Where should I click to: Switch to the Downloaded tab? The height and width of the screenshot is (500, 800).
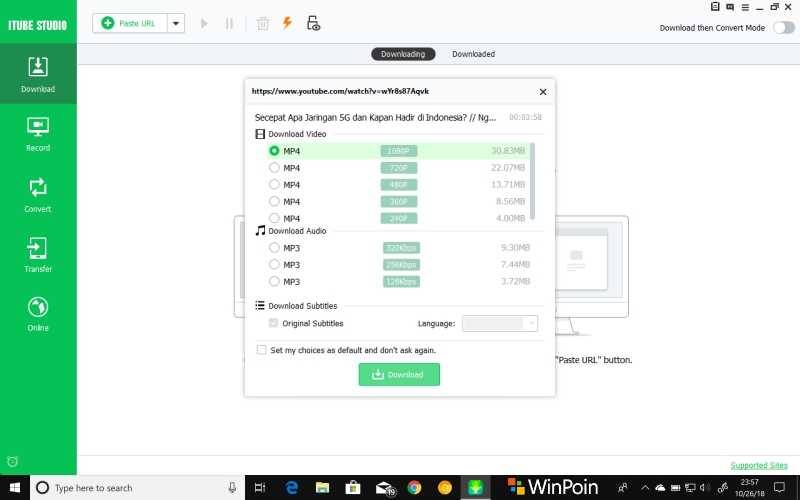[473, 54]
